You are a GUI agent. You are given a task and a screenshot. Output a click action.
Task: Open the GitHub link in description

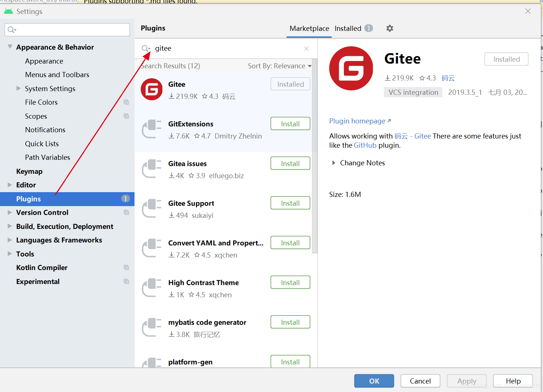click(365, 145)
